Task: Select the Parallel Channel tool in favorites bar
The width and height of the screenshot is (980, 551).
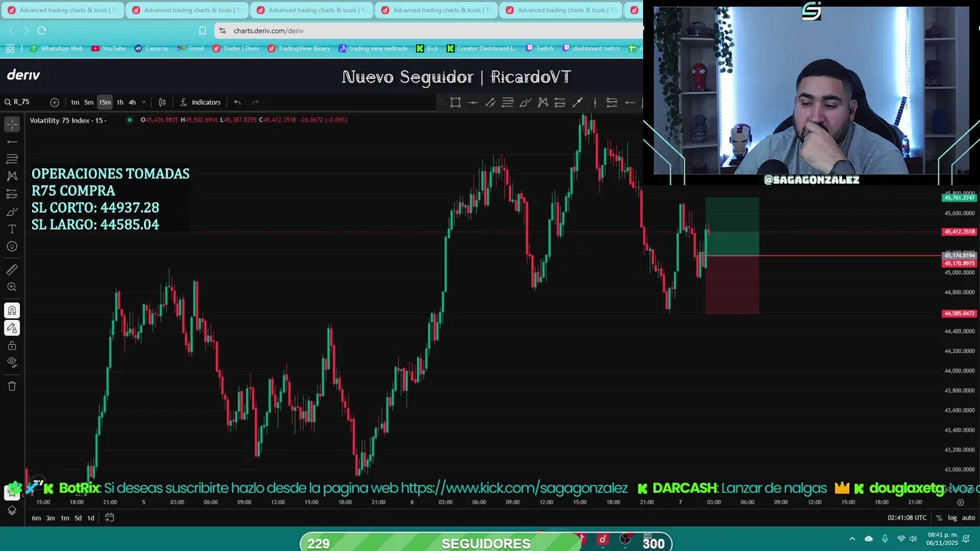Action: [x=490, y=103]
